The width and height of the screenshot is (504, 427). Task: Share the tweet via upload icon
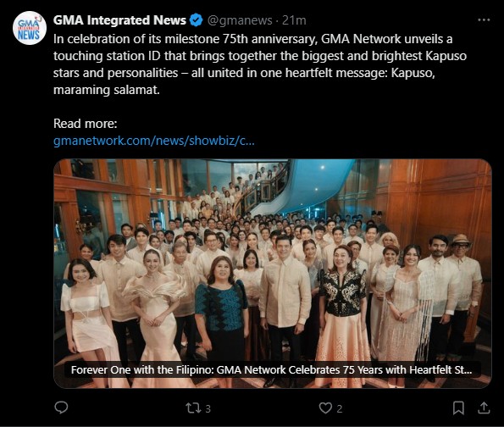click(x=484, y=408)
